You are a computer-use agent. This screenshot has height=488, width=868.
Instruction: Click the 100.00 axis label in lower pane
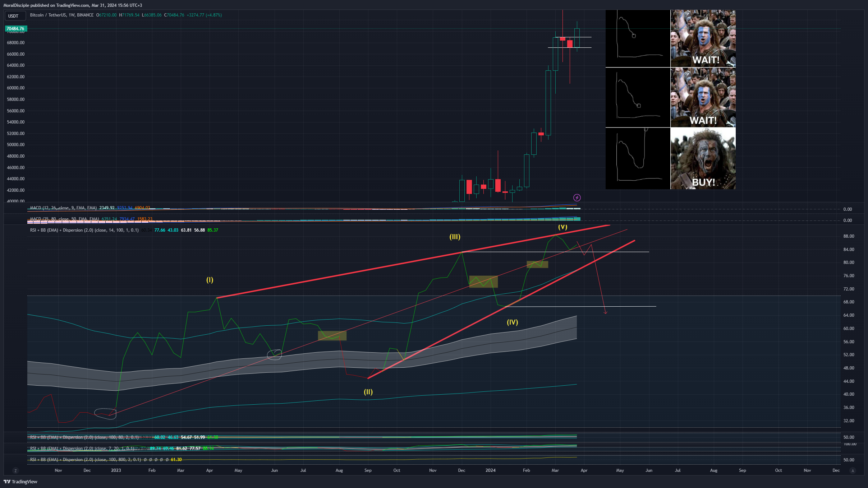pos(850,444)
